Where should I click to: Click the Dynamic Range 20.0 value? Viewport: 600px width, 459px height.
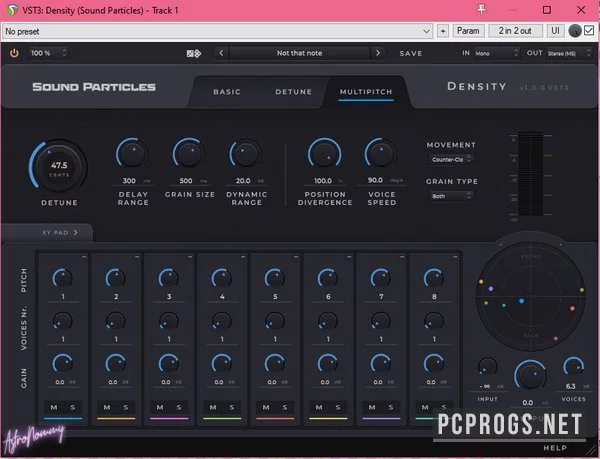click(x=245, y=181)
